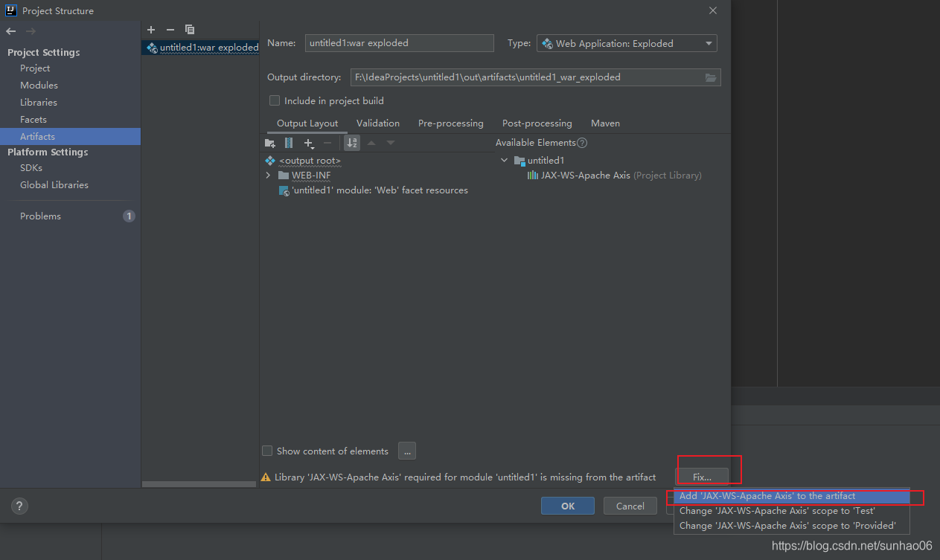Enable Show content of elements
This screenshot has height=560, width=940.
coord(267,451)
